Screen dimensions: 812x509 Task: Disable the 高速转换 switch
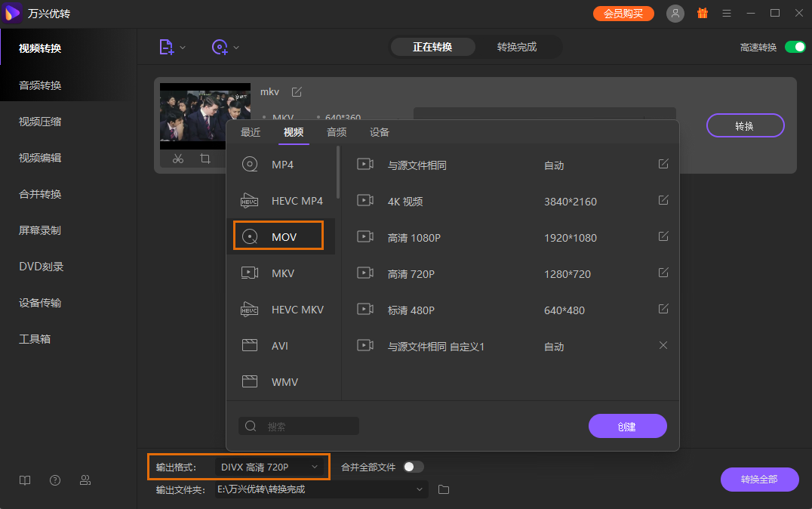click(795, 46)
